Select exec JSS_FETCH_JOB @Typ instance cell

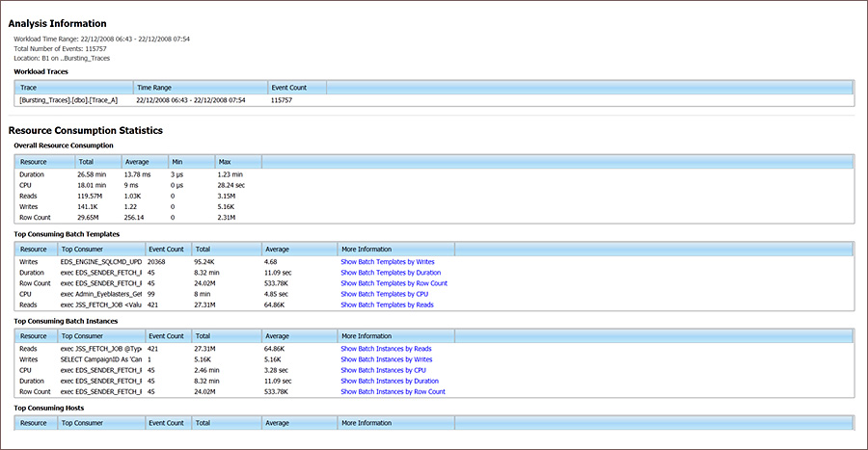101,349
